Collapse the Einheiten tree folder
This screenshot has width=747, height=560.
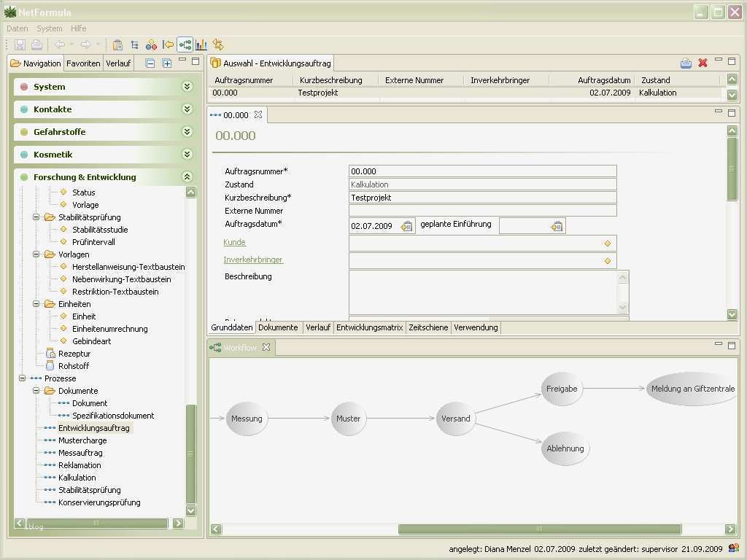(36, 304)
